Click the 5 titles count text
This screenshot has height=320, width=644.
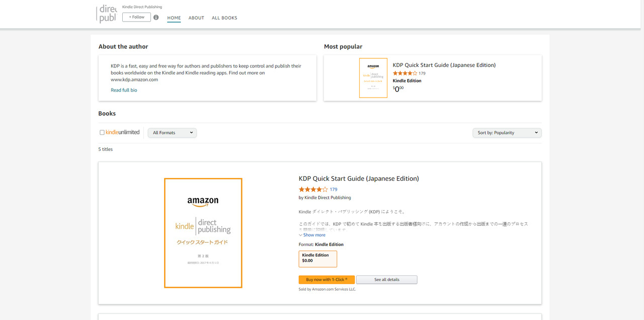click(106, 149)
